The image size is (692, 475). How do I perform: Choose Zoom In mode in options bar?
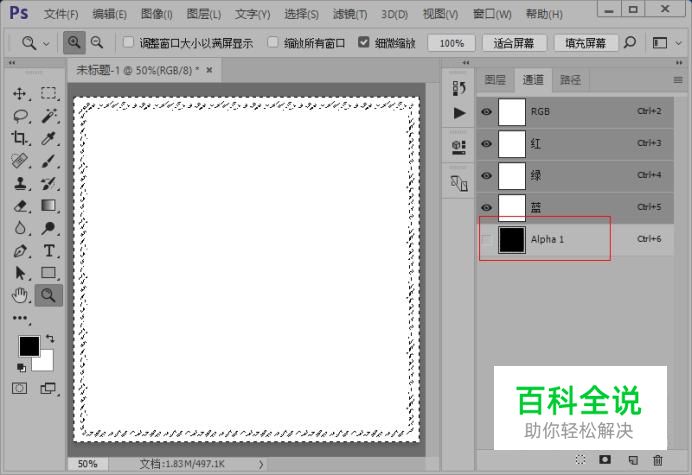(74, 43)
